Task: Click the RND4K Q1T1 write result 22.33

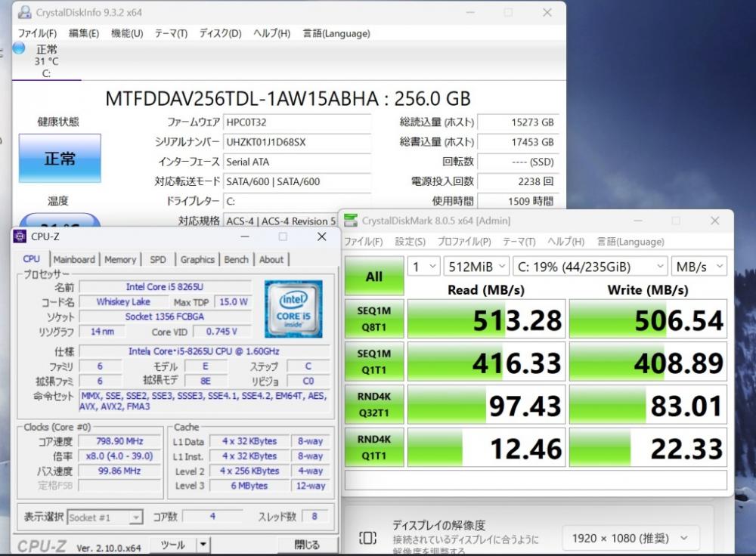Action: point(648,447)
